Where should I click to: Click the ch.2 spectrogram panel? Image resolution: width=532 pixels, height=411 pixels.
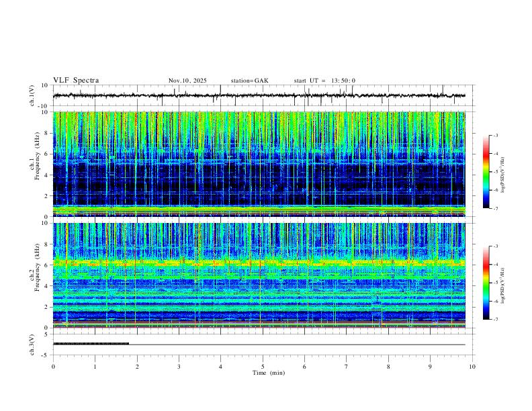259,275
